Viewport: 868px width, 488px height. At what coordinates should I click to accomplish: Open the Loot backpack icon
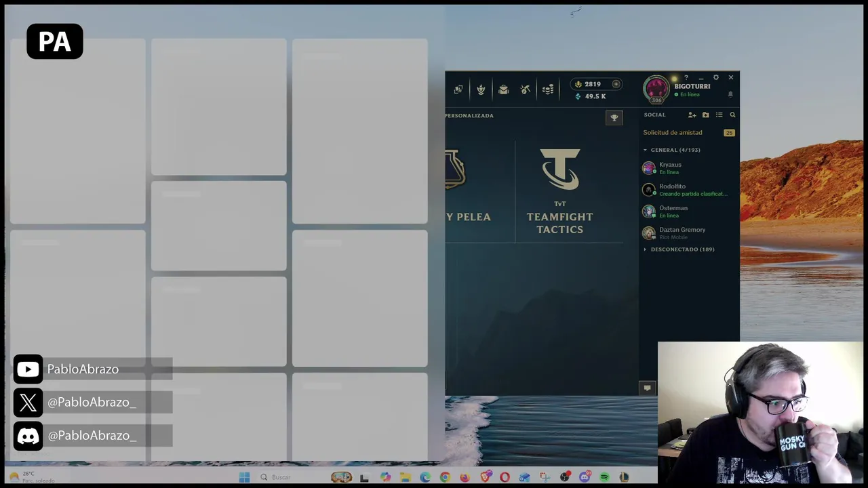click(503, 89)
